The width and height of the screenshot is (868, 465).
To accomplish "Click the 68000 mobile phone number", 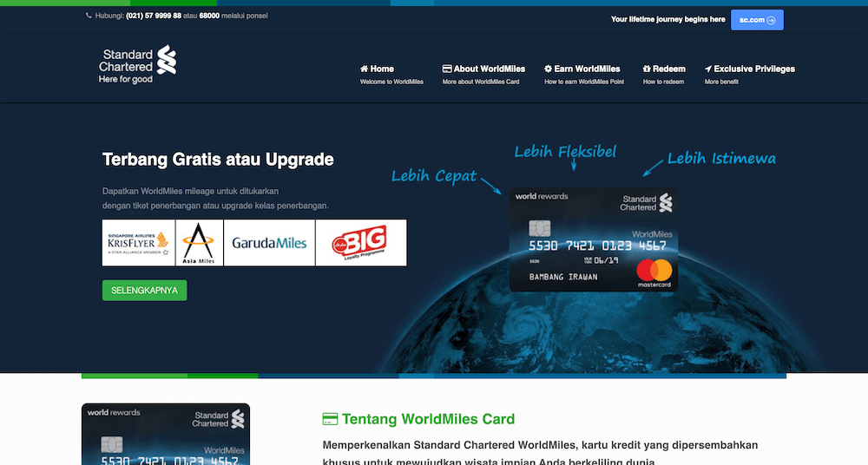I will (x=209, y=16).
